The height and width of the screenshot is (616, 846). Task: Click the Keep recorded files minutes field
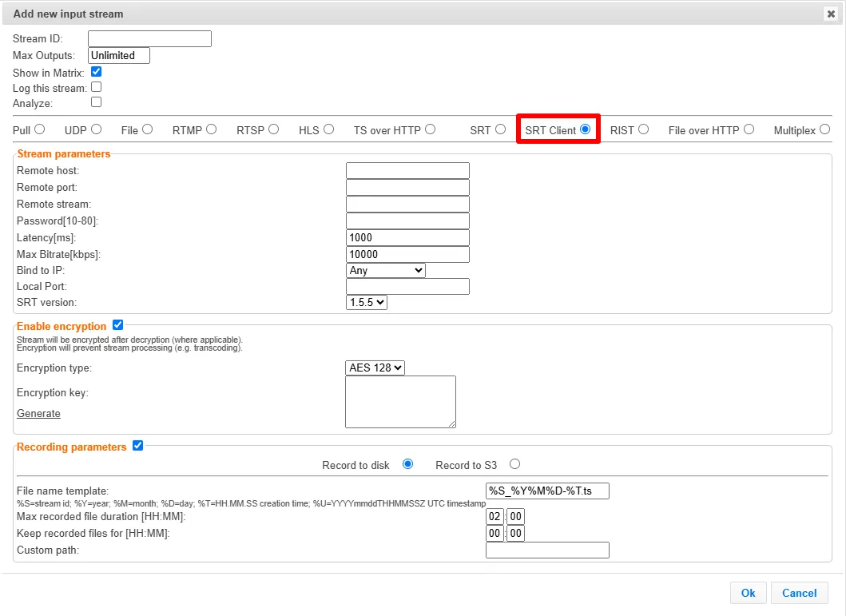click(516, 534)
